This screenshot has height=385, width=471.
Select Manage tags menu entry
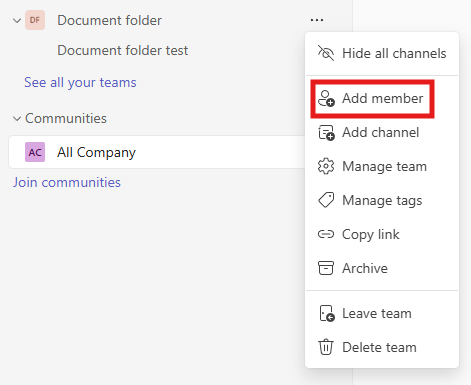coord(382,200)
